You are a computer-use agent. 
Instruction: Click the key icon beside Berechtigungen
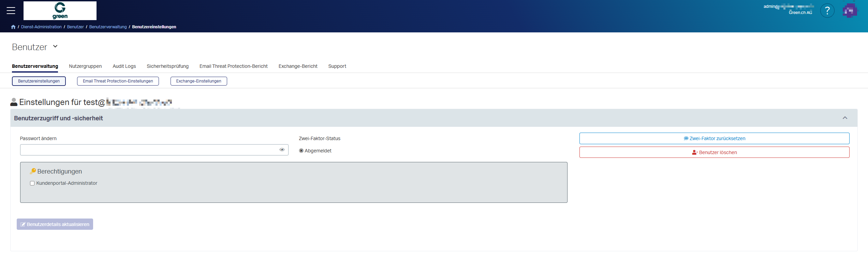33,171
